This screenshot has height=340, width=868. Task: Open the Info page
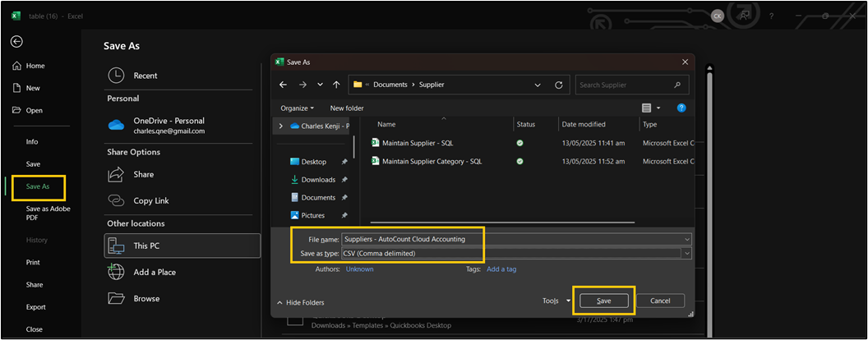(x=32, y=141)
